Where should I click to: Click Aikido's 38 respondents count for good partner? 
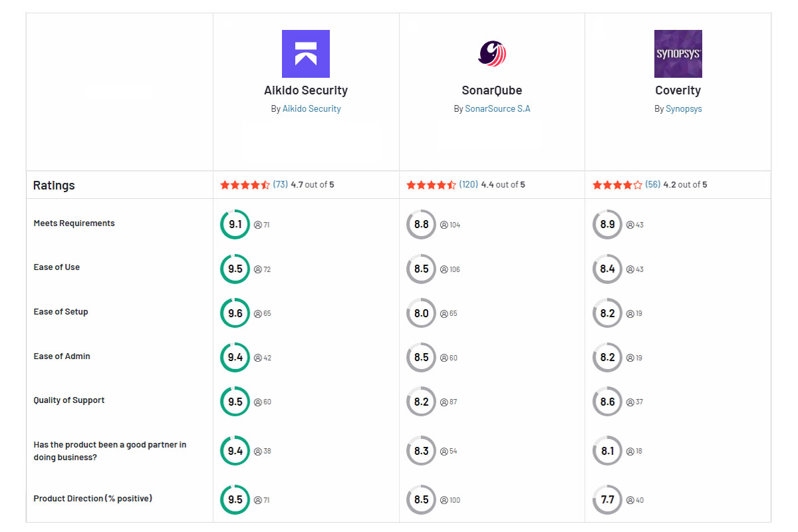pyautogui.click(x=263, y=451)
